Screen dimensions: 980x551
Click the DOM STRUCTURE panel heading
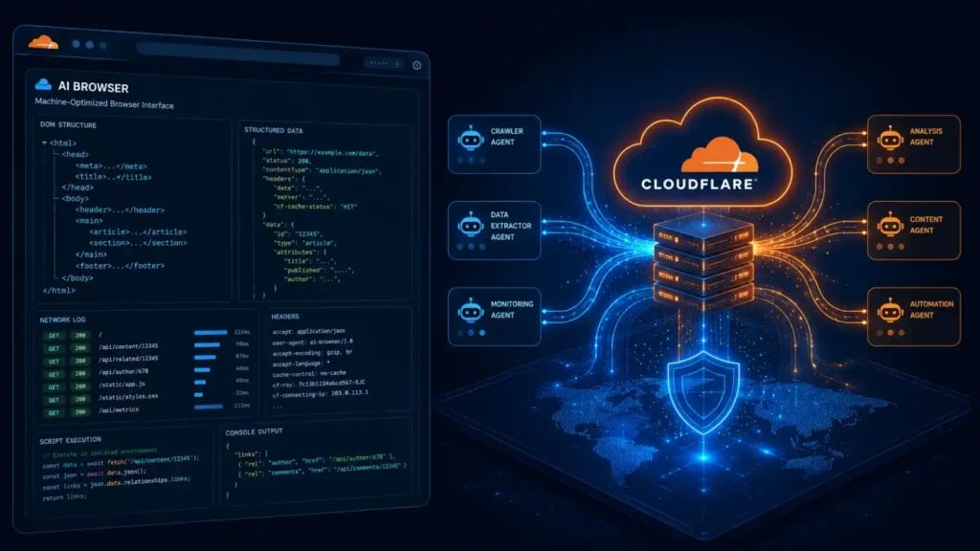tap(68, 125)
